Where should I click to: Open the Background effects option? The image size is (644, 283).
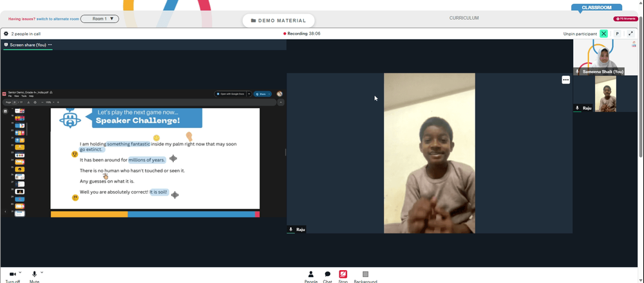(x=366, y=277)
